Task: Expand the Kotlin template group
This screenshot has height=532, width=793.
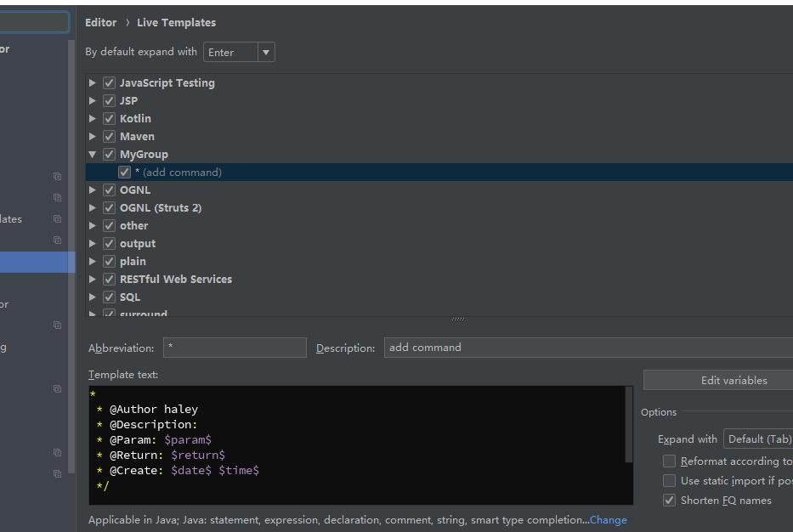Action: tap(92, 118)
